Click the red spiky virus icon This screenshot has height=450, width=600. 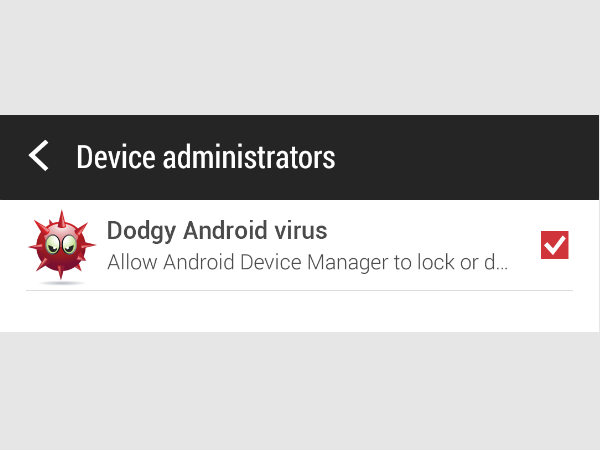point(61,245)
